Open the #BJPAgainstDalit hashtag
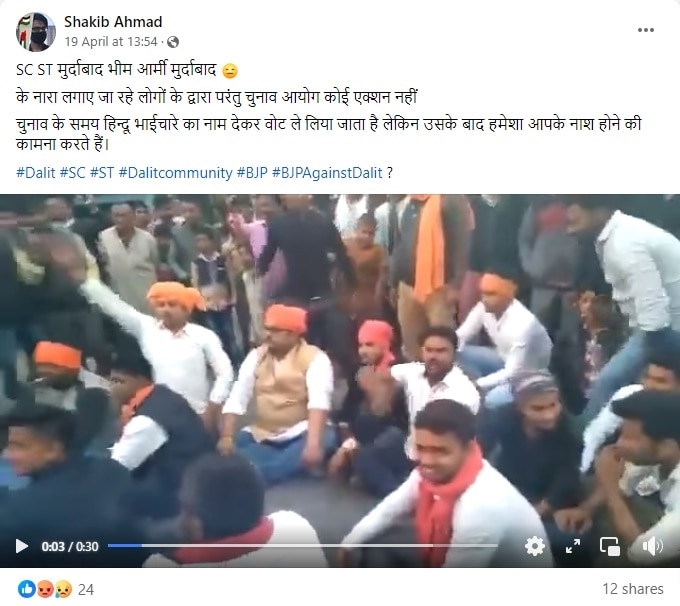The width and height of the screenshot is (680, 606). click(x=327, y=173)
